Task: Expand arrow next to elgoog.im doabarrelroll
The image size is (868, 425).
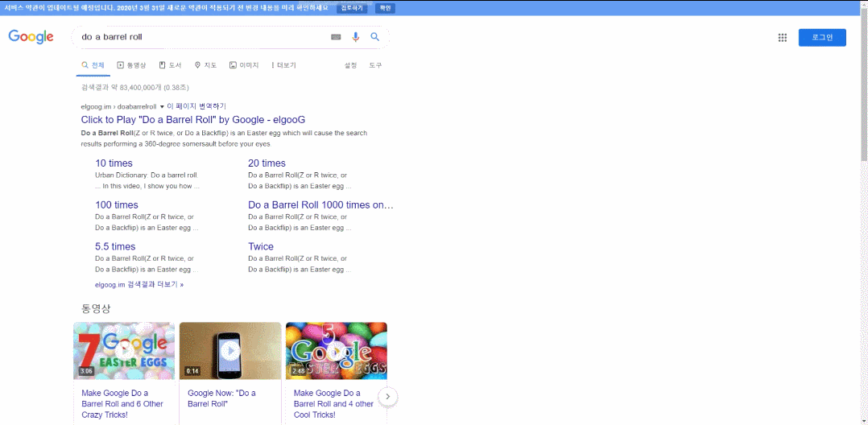Action: [162, 106]
